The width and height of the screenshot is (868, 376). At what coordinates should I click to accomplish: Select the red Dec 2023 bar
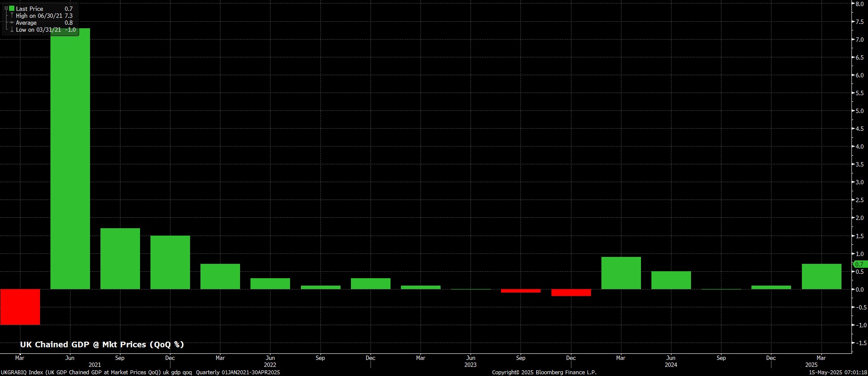click(x=571, y=293)
